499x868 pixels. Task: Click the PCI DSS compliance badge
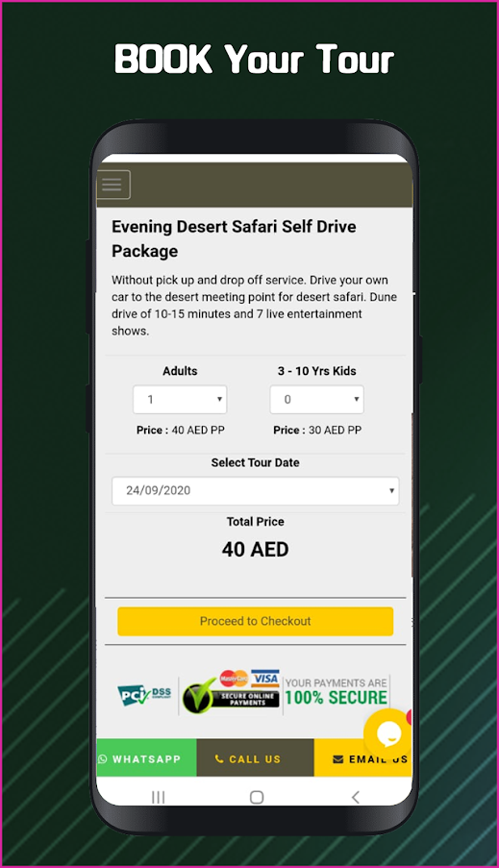coord(144,695)
